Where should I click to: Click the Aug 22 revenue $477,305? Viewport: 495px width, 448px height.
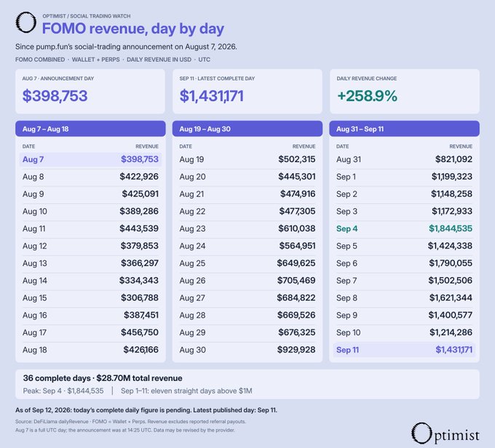tap(297, 211)
